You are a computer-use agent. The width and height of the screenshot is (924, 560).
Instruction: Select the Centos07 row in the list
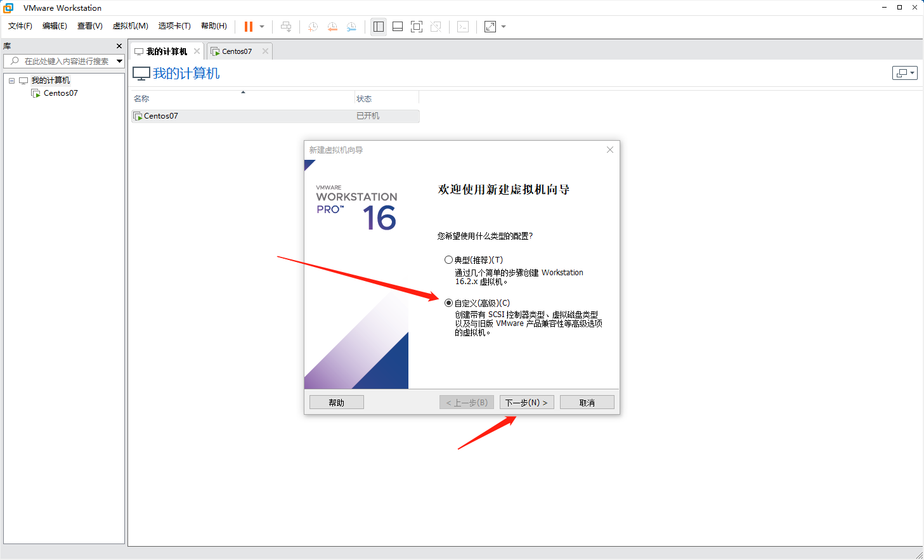[275, 116]
